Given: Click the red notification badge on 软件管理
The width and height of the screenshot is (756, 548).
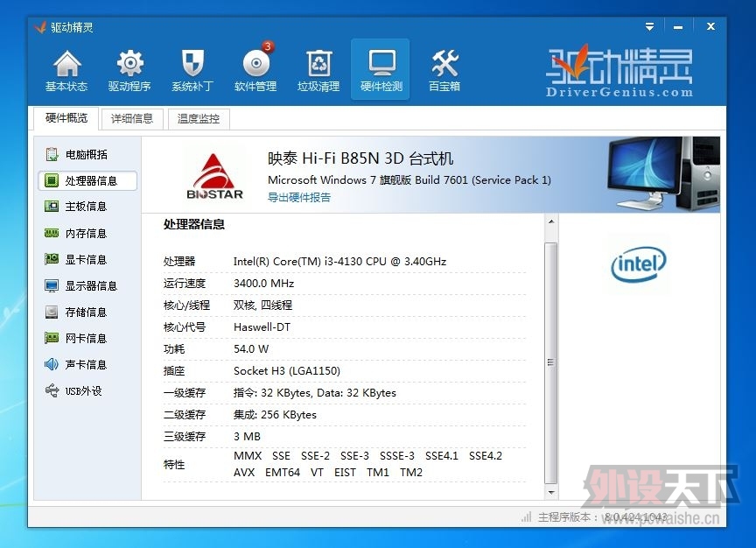Looking at the screenshot, I should pos(268,46).
